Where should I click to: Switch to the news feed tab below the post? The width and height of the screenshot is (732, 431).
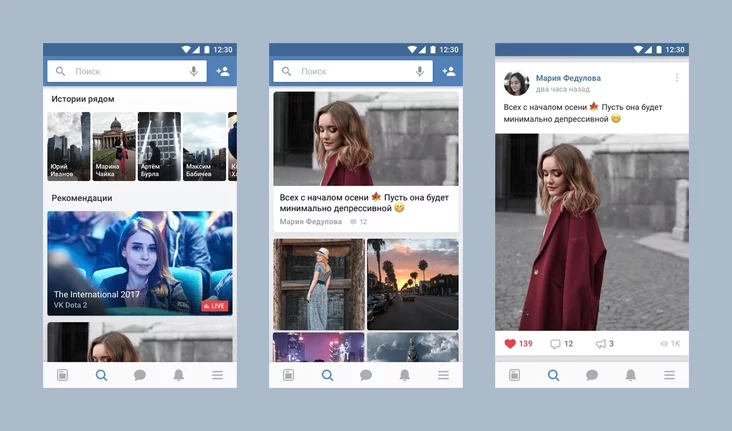pyautogui.click(x=515, y=375)
